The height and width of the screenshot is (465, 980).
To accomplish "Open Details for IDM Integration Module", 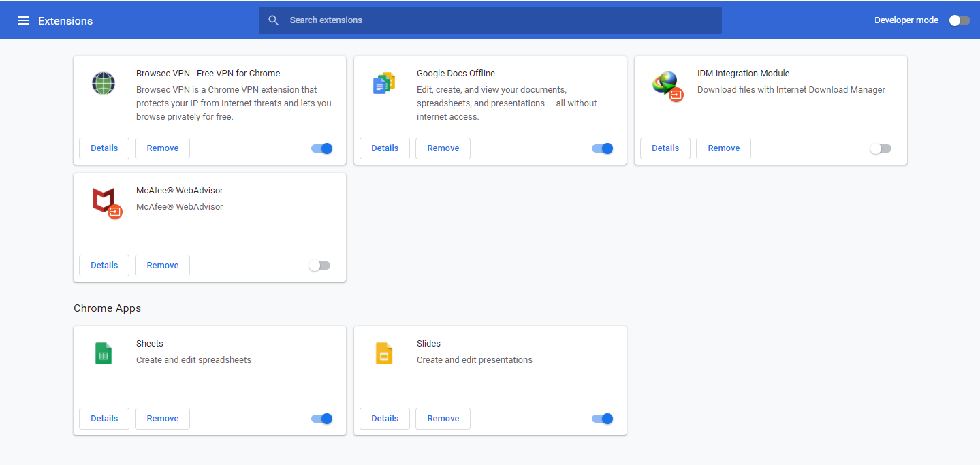I will point(665,148).
